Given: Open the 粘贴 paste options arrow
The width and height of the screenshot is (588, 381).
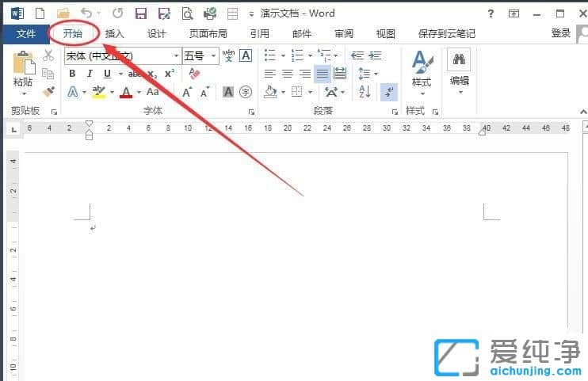Looking at the screenshot, I should pos(23,93).
